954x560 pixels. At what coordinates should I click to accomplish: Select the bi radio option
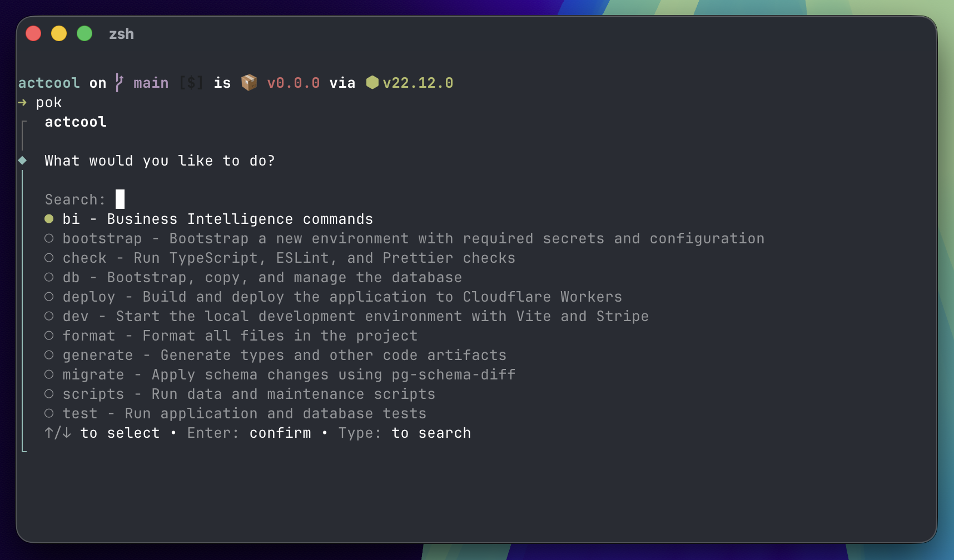click(49, 219)
